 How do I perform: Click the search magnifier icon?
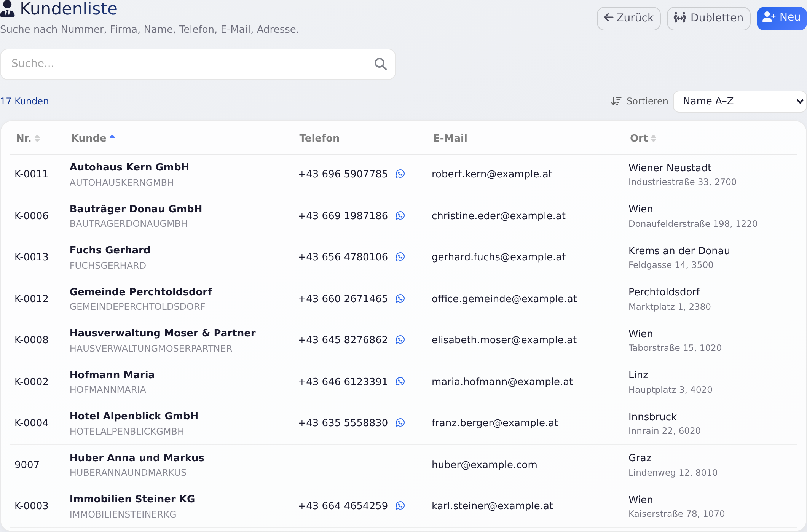380,64
